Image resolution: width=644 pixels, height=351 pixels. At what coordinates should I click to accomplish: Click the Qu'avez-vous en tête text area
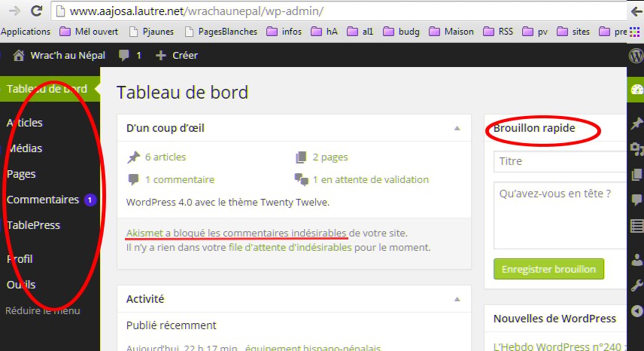point(560,215)
